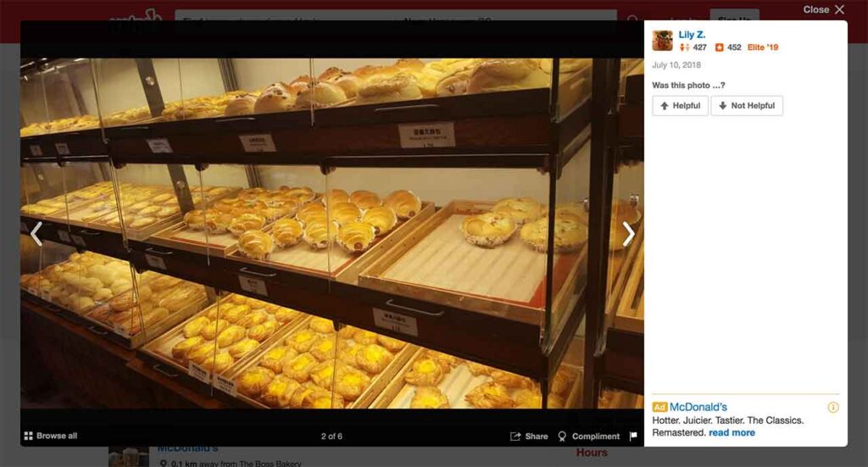Click the bakery display photo
The image size is (868, 467).
[332, 234]
